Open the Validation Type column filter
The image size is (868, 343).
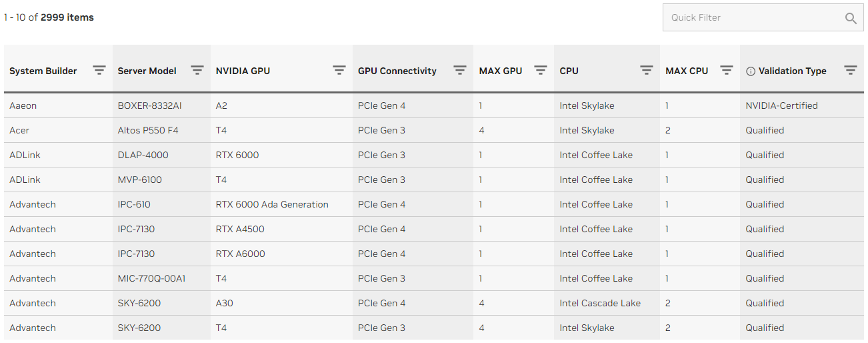[851, 70]
